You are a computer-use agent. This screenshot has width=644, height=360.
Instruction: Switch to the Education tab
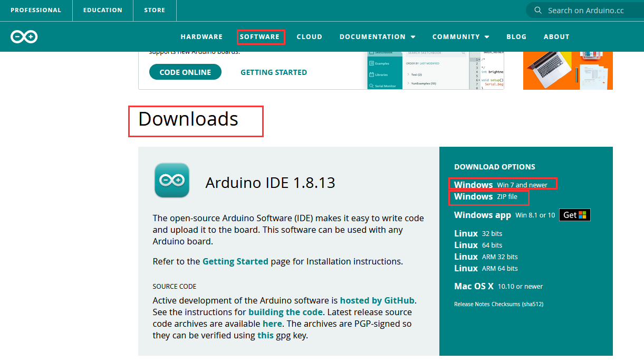(x=102, y=10)
